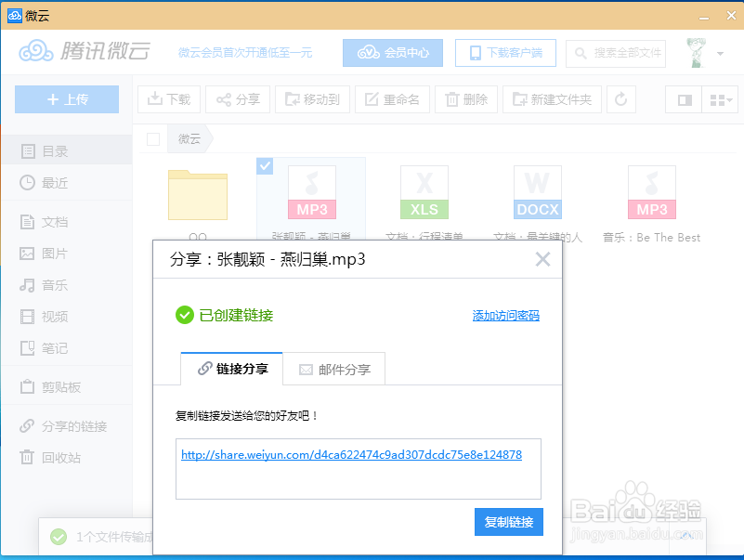744x560 pixels.
Task: Click inside the 搜索全部文件 search field
Action: 616,53
